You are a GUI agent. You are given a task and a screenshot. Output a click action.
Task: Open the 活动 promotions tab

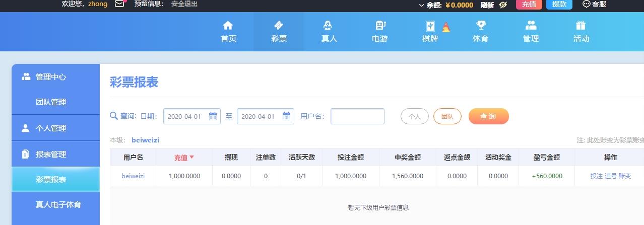pos(581,32)
